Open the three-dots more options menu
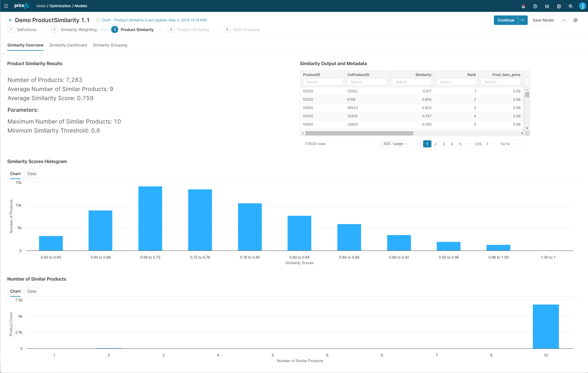The image size is (588, 373). tap(563, 20)
